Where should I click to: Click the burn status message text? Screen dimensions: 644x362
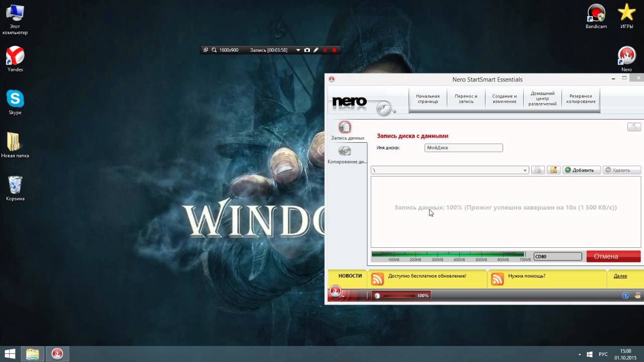(505, 207)
